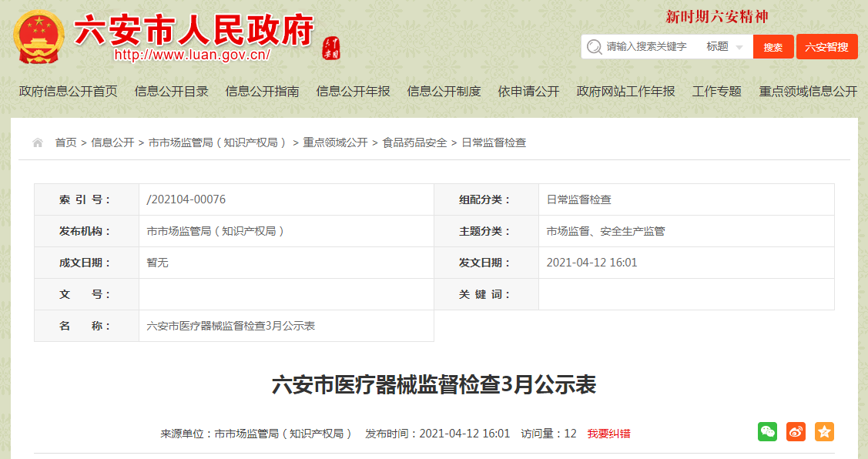868x459 pixels.
Task: Open 工作专题 menu item
Action: (717, 92)
